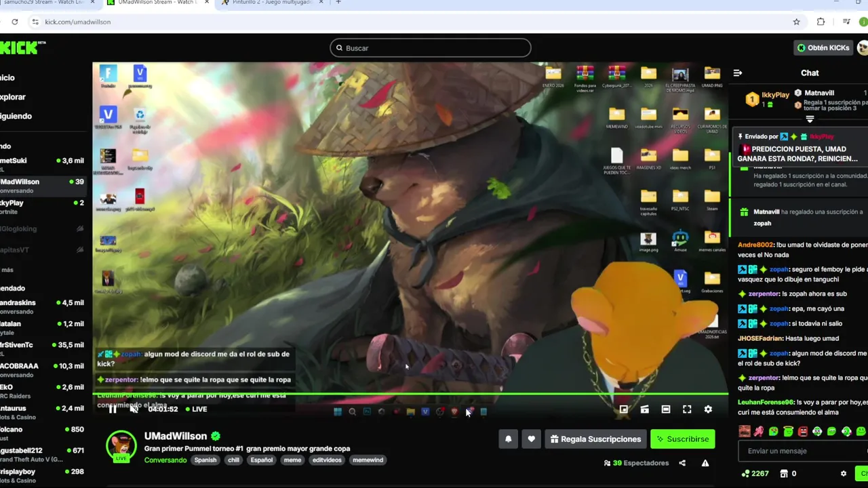Toggle theater mode in player
Screen dimensions: 868x488
pos(666,409)
